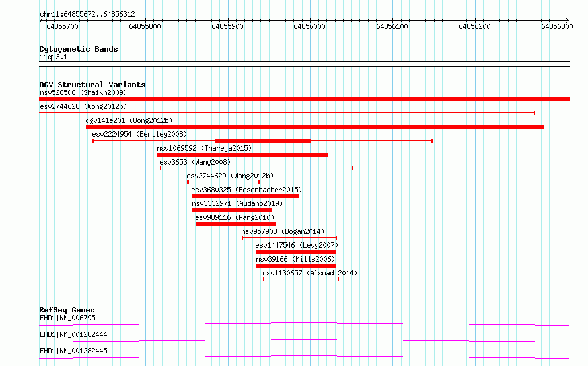Click the nsv39166 red variant bar
Viewport: 588px width, 366px height.
296,266
